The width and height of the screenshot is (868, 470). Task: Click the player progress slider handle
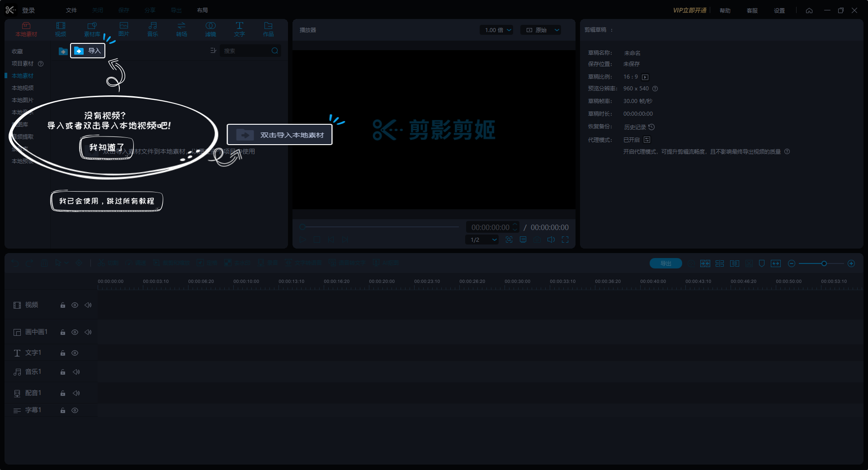coord(302,227)
